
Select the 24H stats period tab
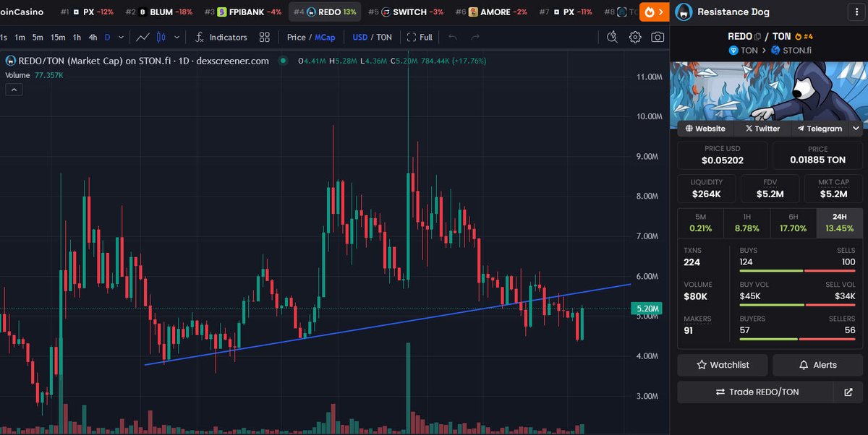click(839, 223)
